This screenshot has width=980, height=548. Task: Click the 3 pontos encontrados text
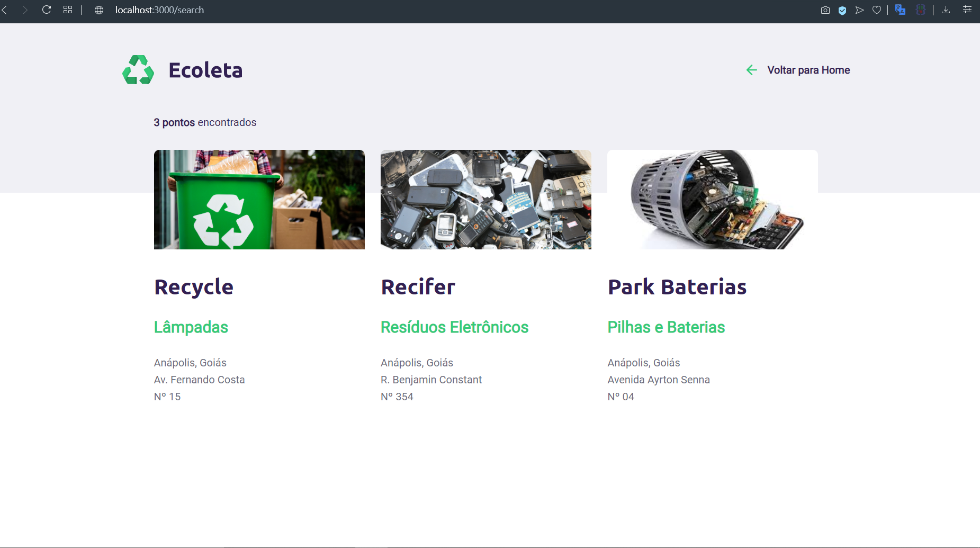click(205, 122)
